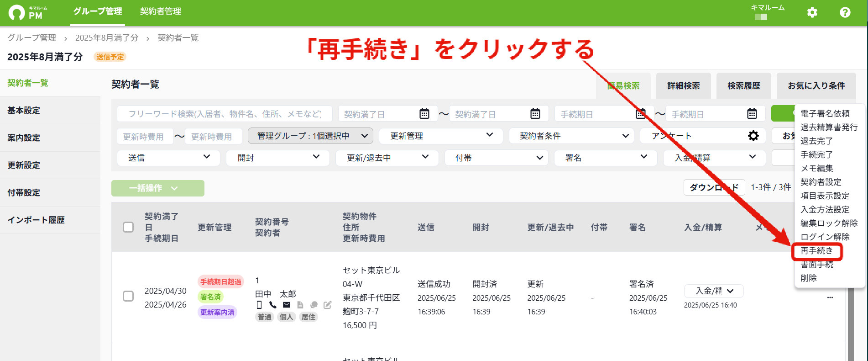Click the chat bubbles icon for 田中 太郎
Screen dimensions: 868x361
coord(314,305)
